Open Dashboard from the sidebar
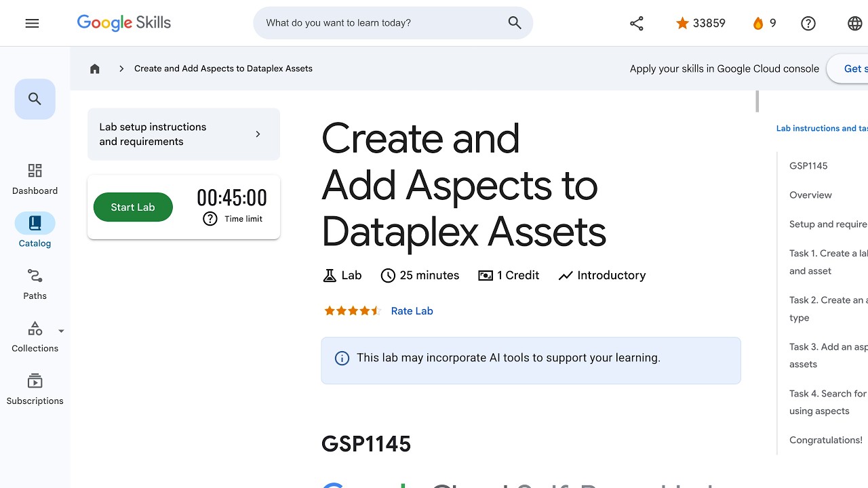The width and height of the screenshot is (868, 488). (x=35, y=179)
